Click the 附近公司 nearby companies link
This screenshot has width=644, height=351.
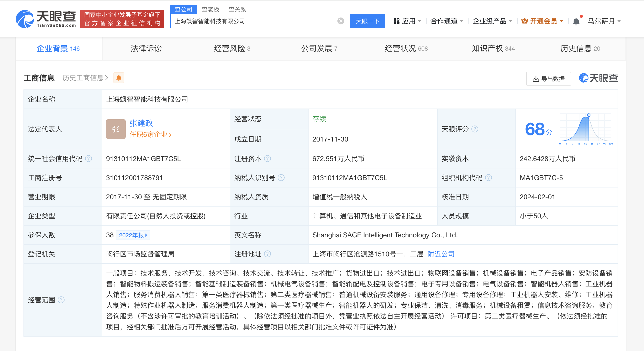click(441, 254)
